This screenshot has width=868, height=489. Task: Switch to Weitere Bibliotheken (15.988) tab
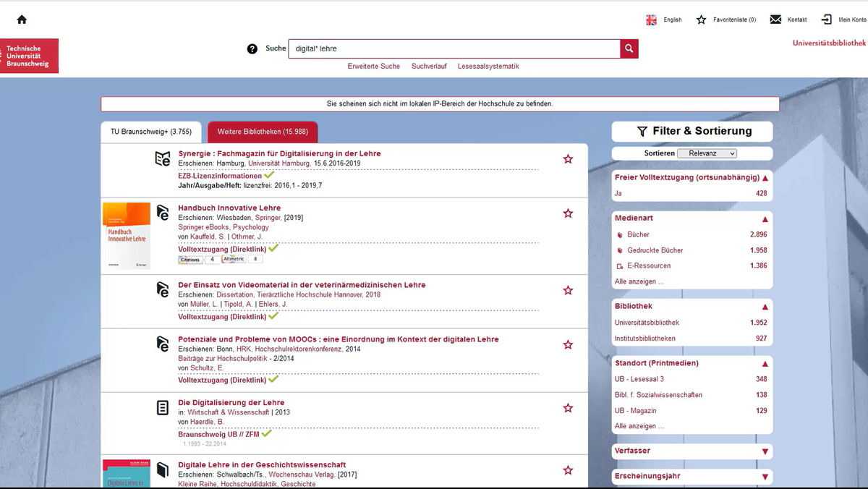tap(263, 132)
